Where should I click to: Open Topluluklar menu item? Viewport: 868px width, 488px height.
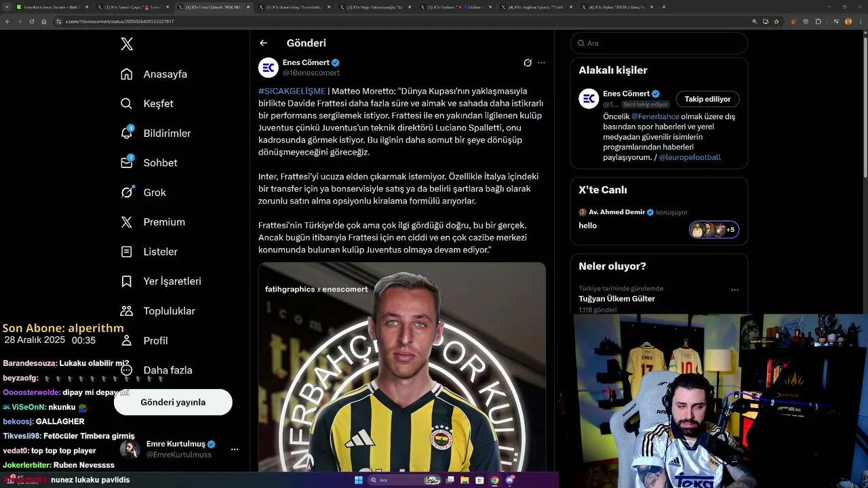tap(169, 311)
